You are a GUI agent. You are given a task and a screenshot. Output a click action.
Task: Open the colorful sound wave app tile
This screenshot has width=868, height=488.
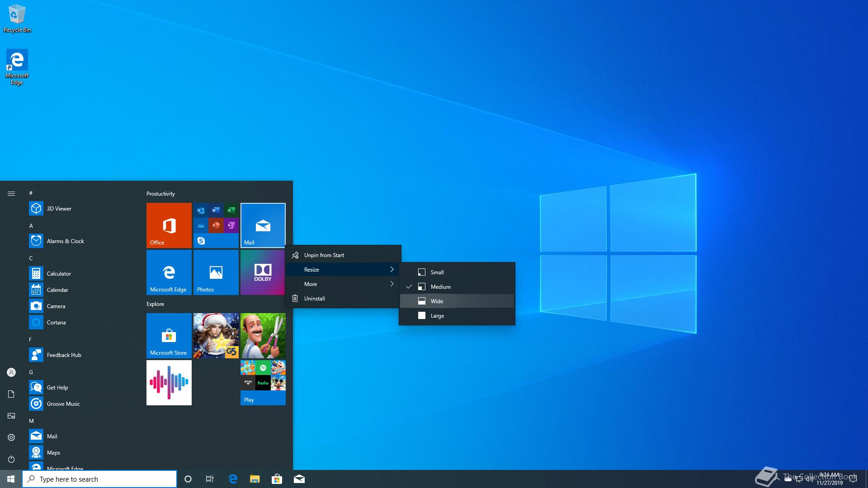point(169,383)
